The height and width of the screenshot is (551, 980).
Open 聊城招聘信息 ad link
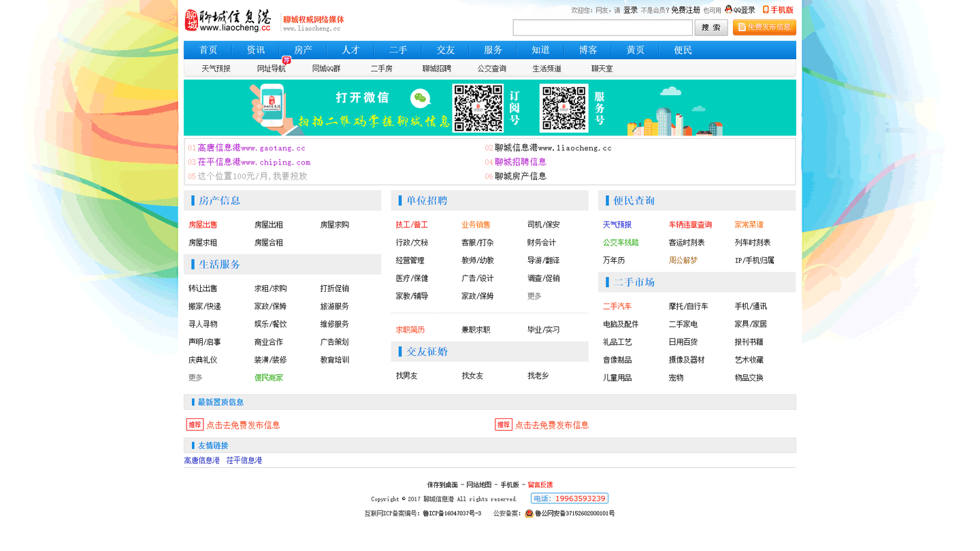click(521, 162)
